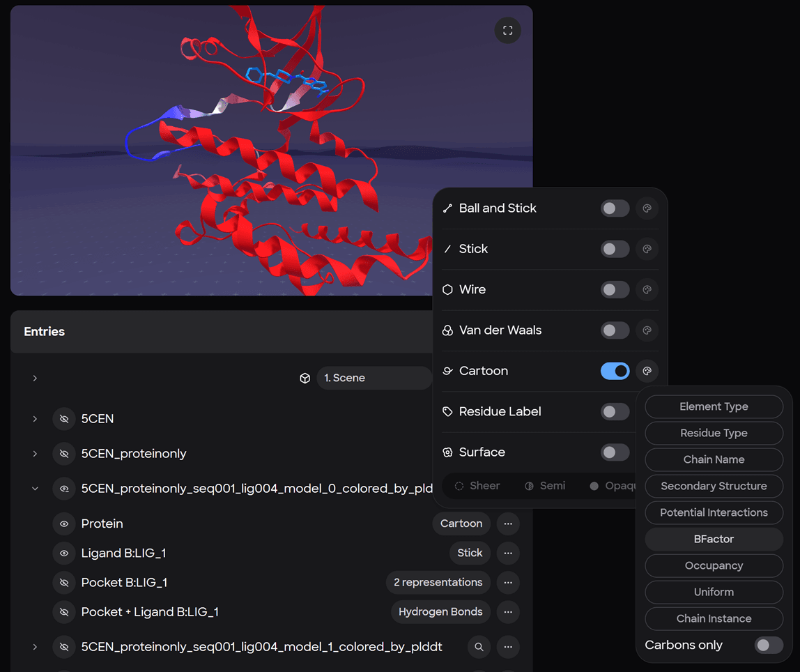This screenshot has height=672, width=800.
Task: Click search icon for model_1 entry
Action: pos(479,647)
